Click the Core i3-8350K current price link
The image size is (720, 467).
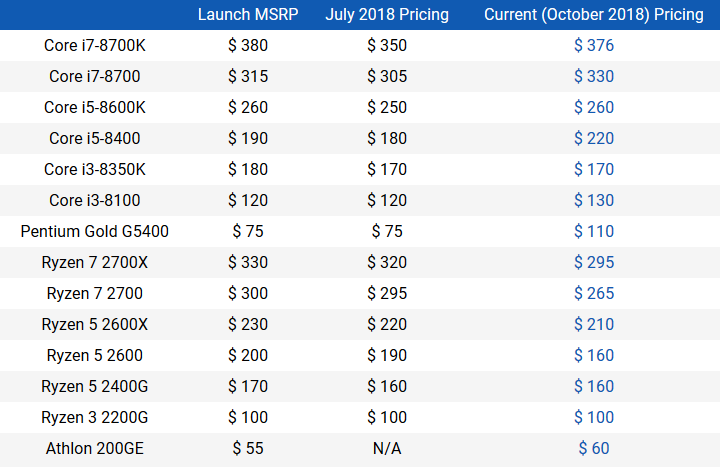pos(594,170)
